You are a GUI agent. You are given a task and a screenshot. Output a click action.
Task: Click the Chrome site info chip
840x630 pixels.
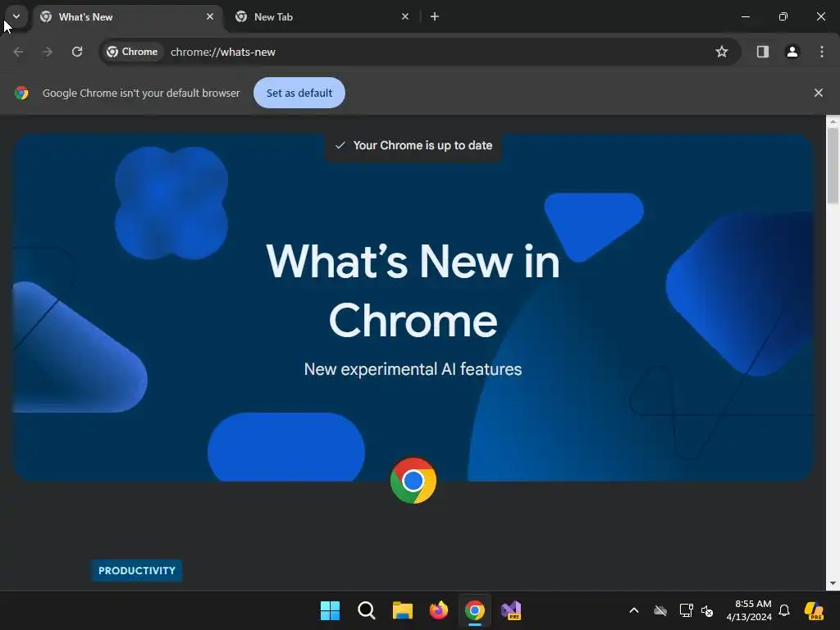pos(132,52)
